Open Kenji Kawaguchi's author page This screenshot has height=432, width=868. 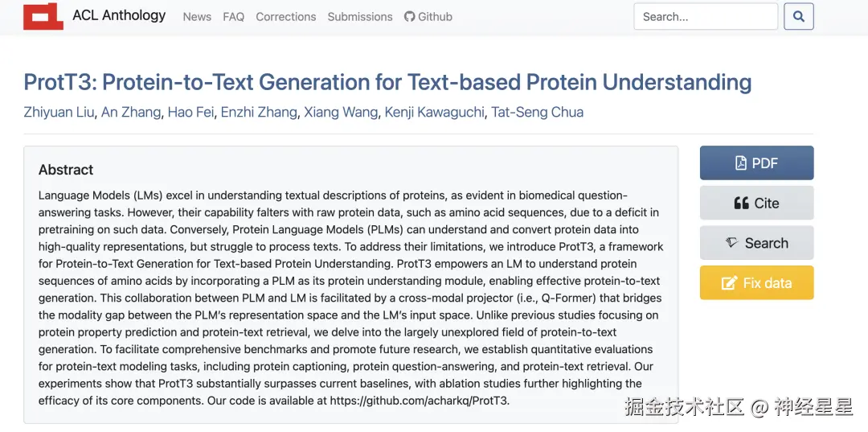(435, 113)
